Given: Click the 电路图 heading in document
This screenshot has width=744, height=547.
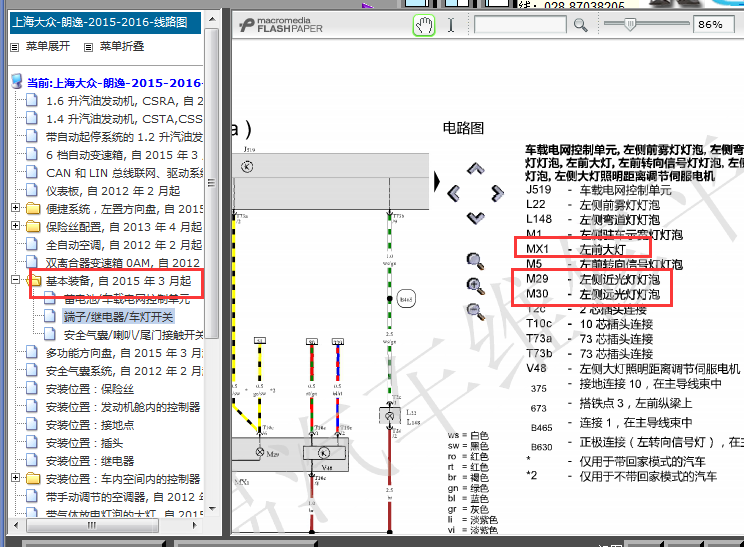Looking at the screenshot, I should 463,128.
